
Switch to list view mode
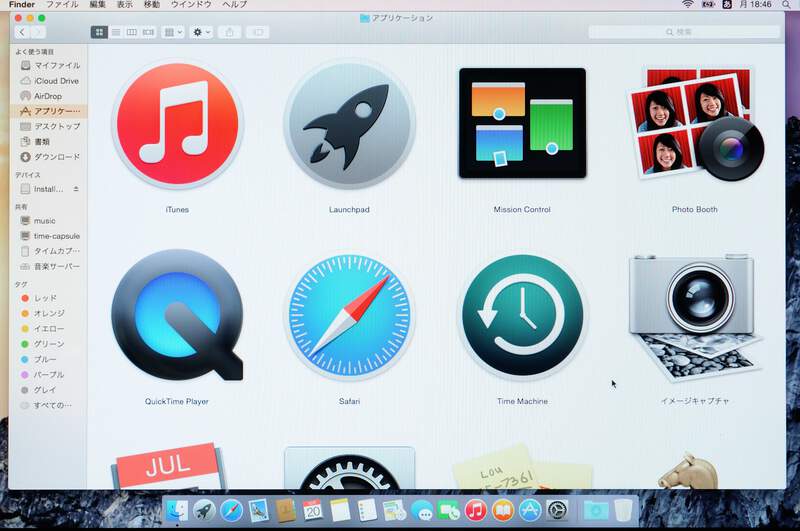[116, 32]
